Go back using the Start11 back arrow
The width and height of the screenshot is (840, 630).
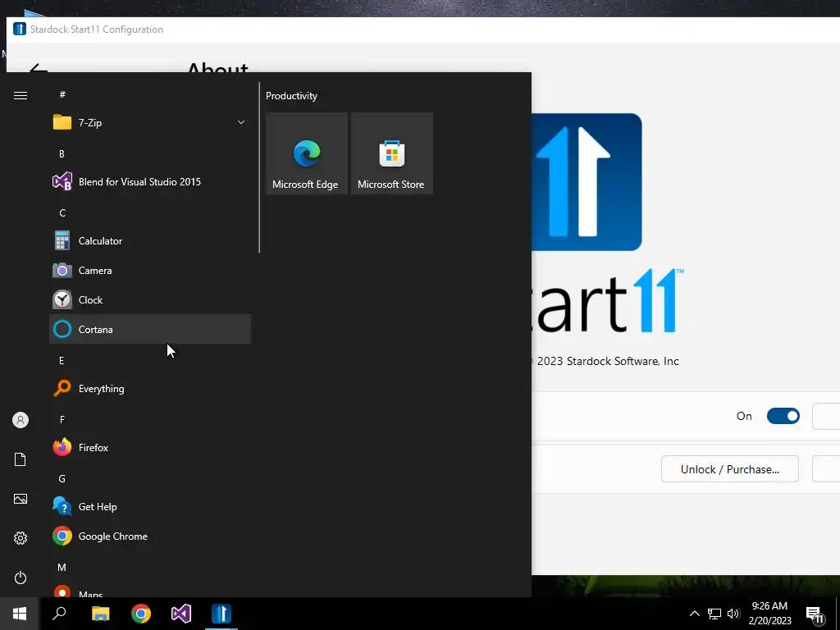[38, 69]
